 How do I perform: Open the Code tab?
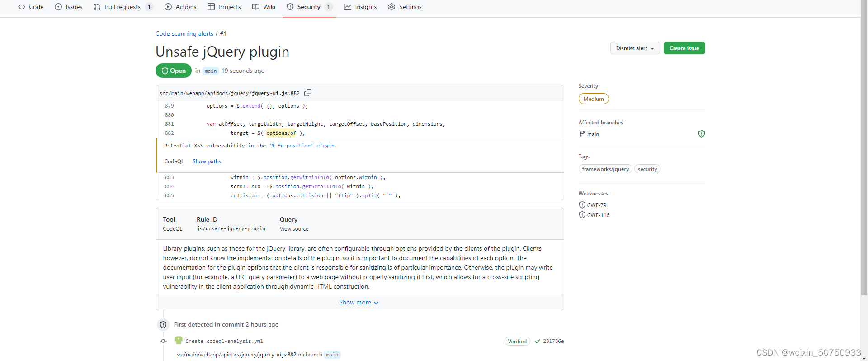point(31,7)
